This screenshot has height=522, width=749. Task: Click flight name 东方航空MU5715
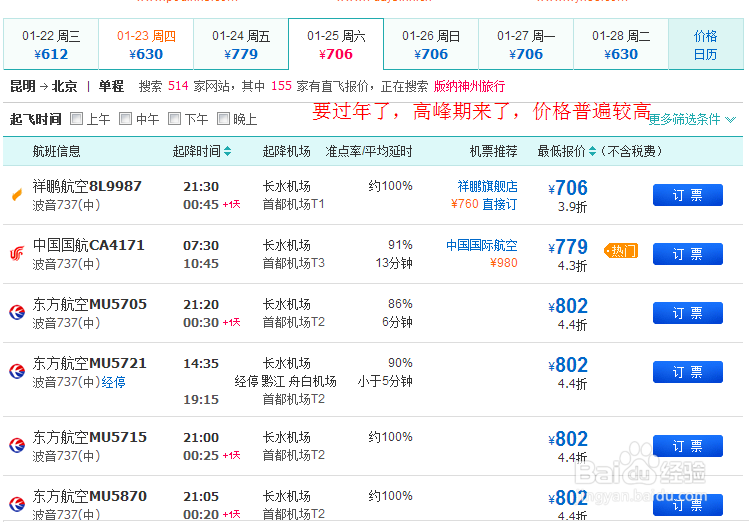click(x=89, y=437)
